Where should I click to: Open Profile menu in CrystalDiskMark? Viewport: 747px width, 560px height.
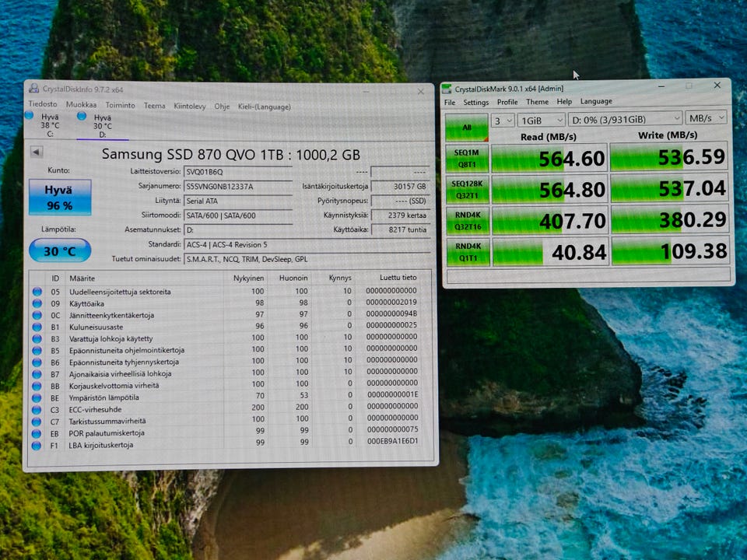tap(507, 102)
